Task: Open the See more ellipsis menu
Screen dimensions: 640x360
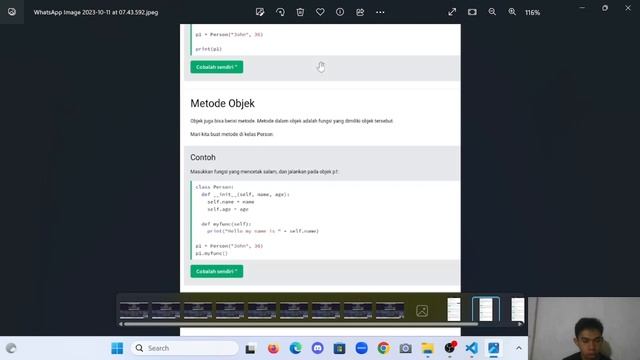Action: pyautogui.click(x=380, y=12)
